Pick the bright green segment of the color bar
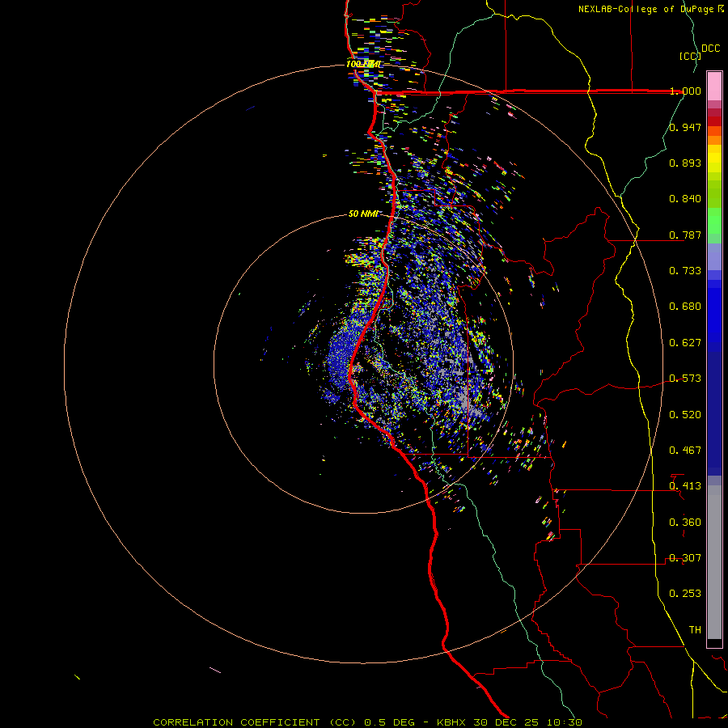 [x=714, y=221]
